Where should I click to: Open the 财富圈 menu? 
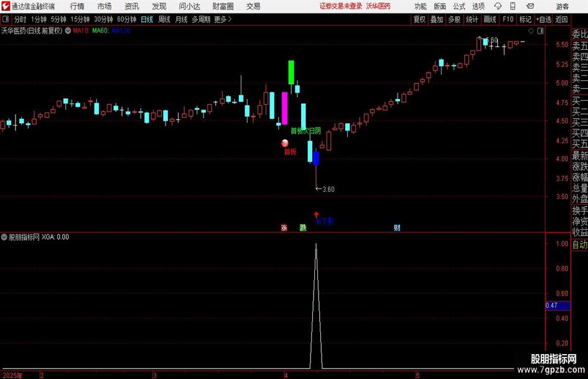coord(223,6)
